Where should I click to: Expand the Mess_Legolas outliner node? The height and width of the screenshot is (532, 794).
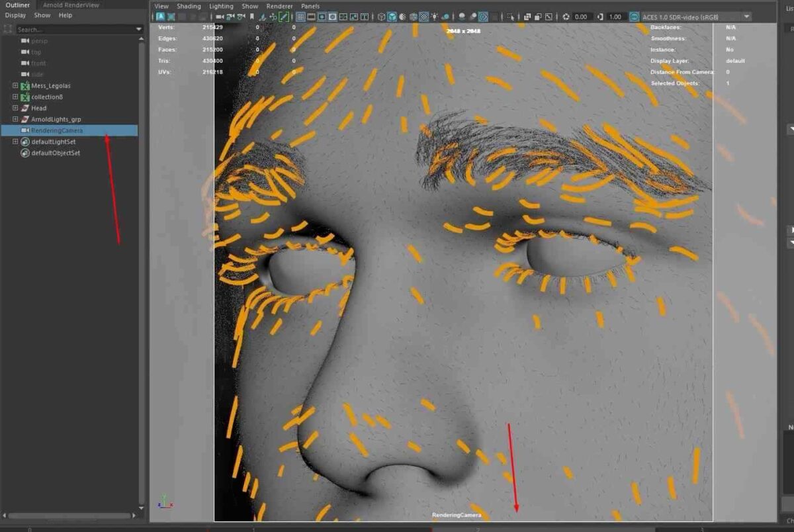[15, 85]
